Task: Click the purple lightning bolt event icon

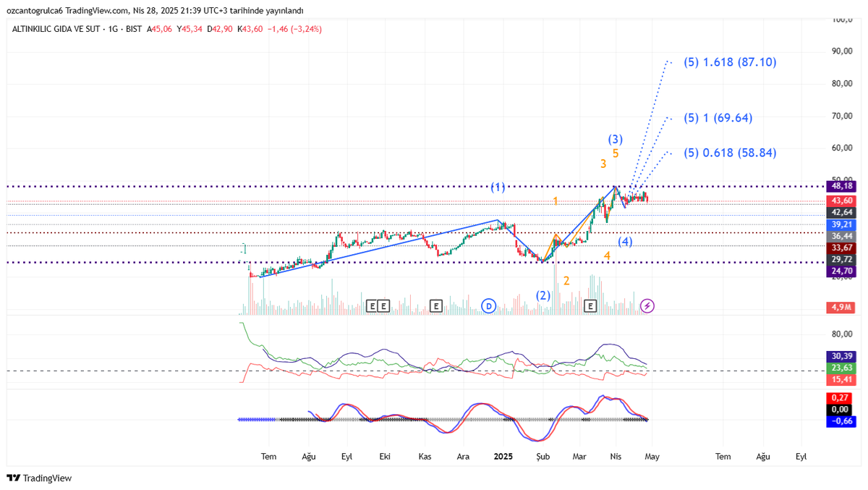Action: 648,306
